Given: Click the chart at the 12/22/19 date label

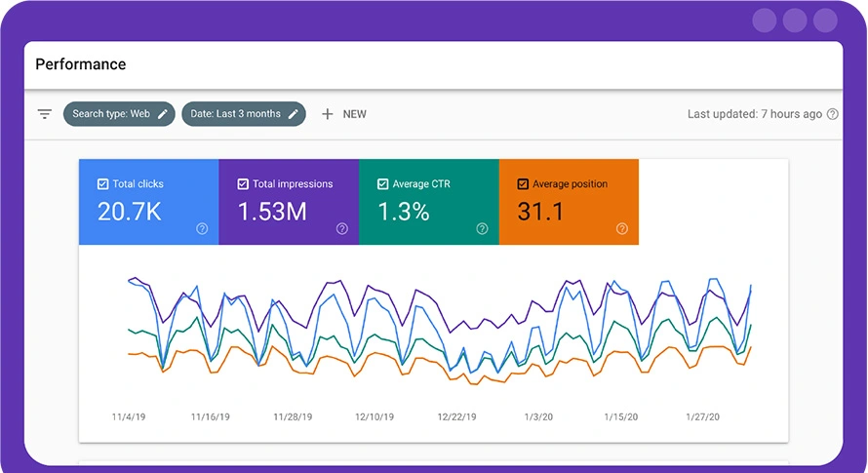Looking at the screenshot, I should (456, 416).
